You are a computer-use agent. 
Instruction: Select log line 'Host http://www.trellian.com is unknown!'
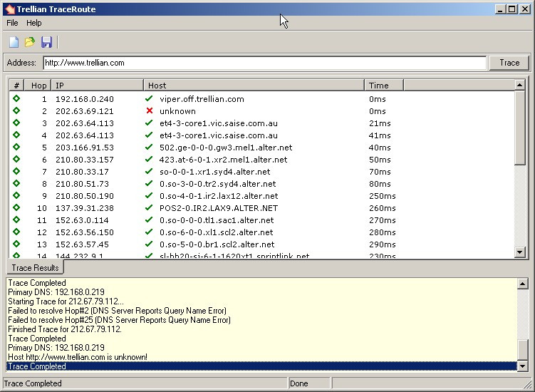78,357
